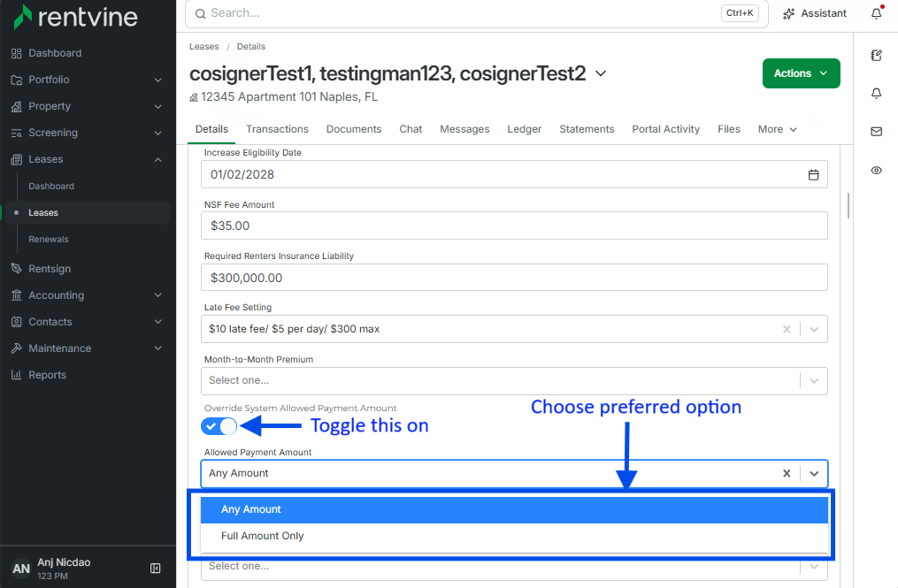Click the Leases breadcrumb link
898x588 pixels.
point(203,46)
